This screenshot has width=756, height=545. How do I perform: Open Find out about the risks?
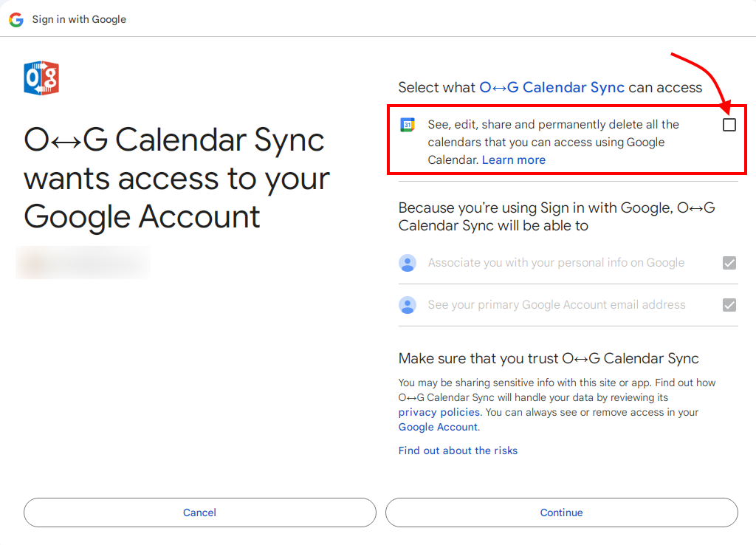click(x=458, y=450)
